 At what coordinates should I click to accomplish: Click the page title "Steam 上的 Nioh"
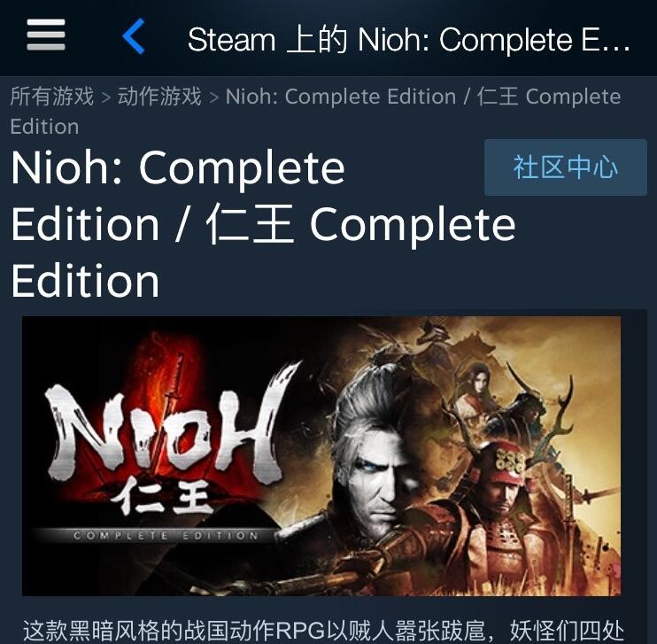pyautogui.click(x=408, y=40)
